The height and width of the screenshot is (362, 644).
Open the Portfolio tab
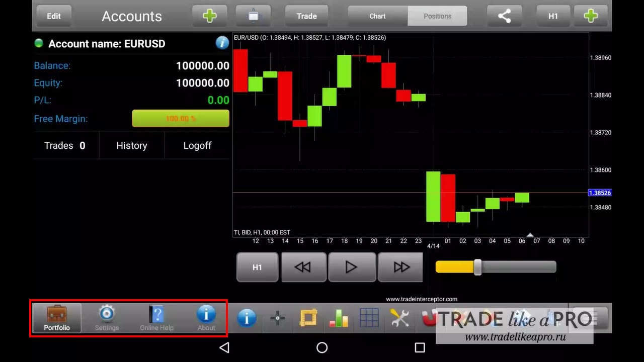click(x=57, y=318)
